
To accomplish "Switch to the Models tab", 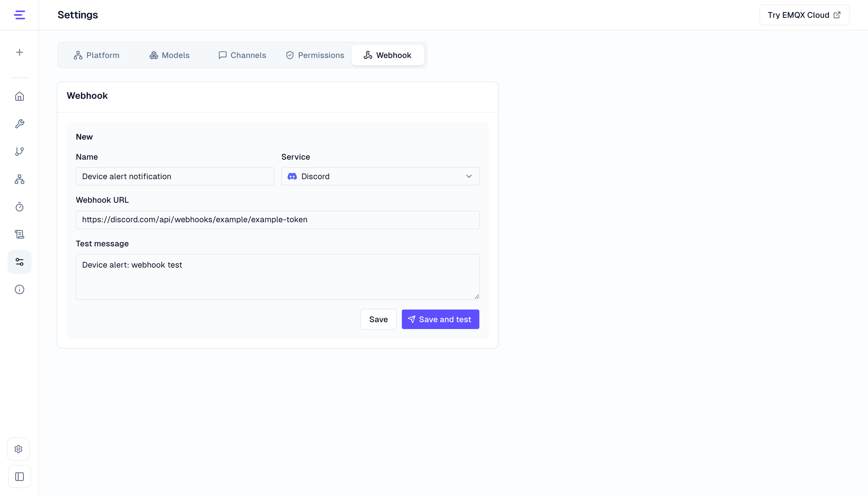I will coord(169,55).
